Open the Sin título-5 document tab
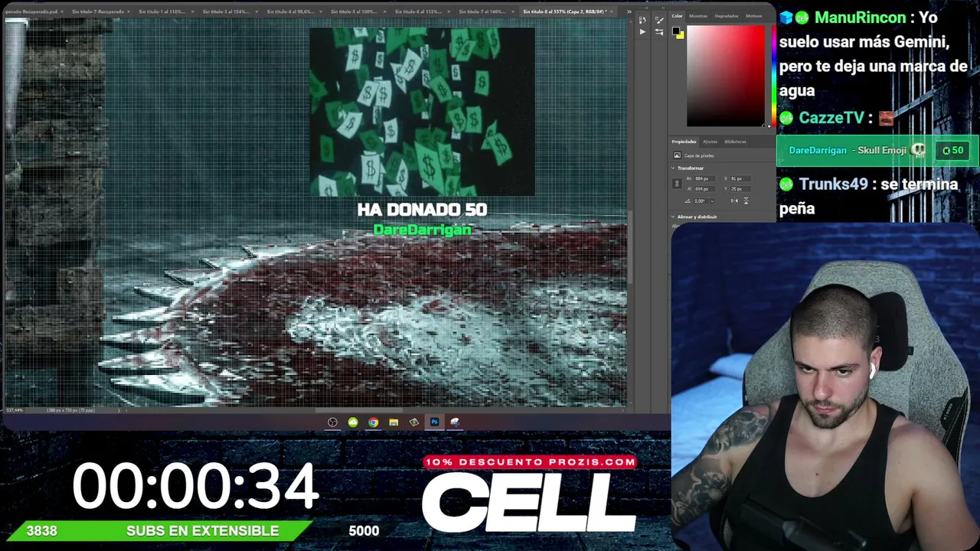This screenshot has height=551, width=980. point(354,11)
